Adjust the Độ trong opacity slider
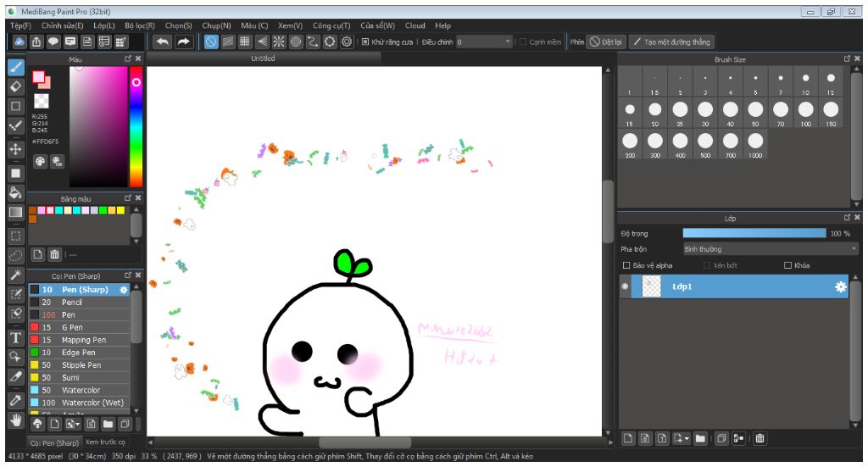The image size is (868, 467). coord(754,234)
